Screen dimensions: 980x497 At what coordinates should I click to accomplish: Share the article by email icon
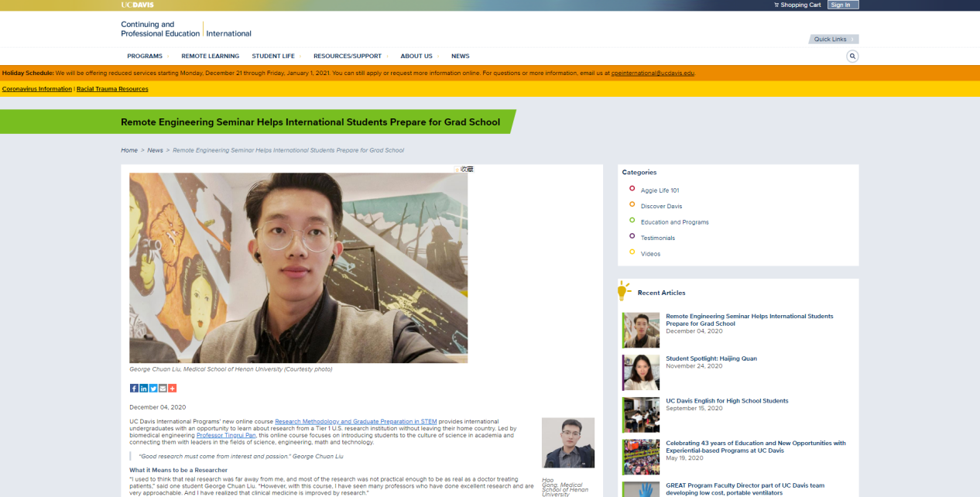point(163,389)
